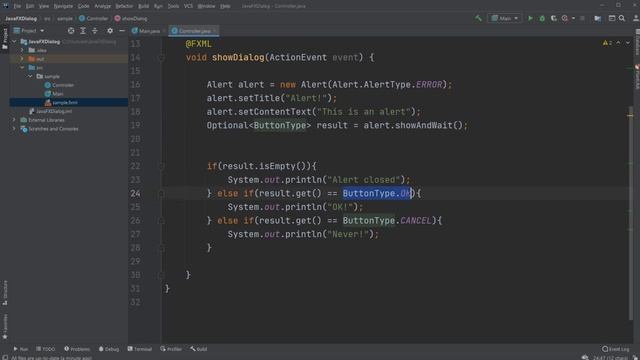The width and height of the screenshot is (640, 360).
Task: Run with coverage shield icon
Action: pyautogui.click(x=553, y=18)
